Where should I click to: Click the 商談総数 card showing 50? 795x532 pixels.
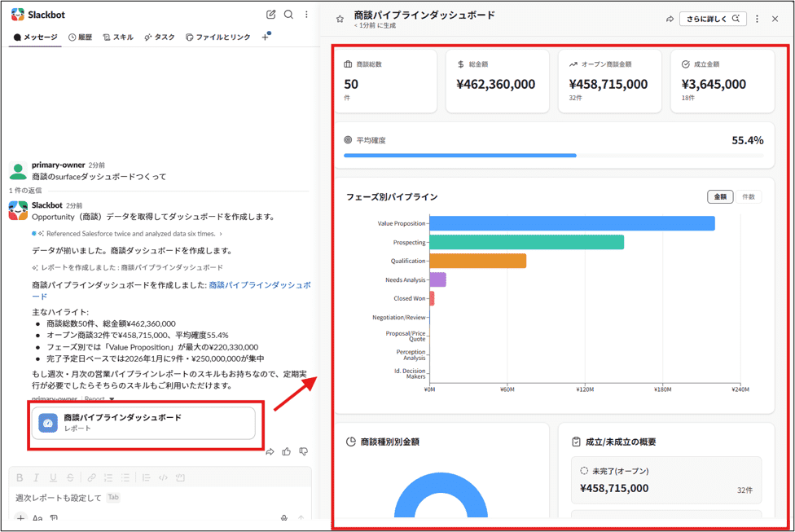tap(385, 81)
